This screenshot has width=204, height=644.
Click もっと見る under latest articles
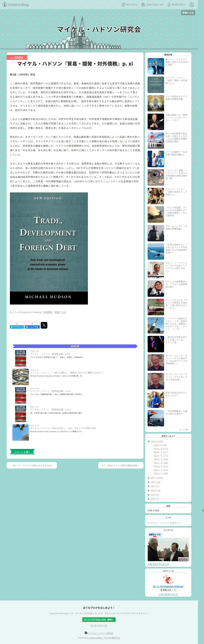[x=184, y=429]
